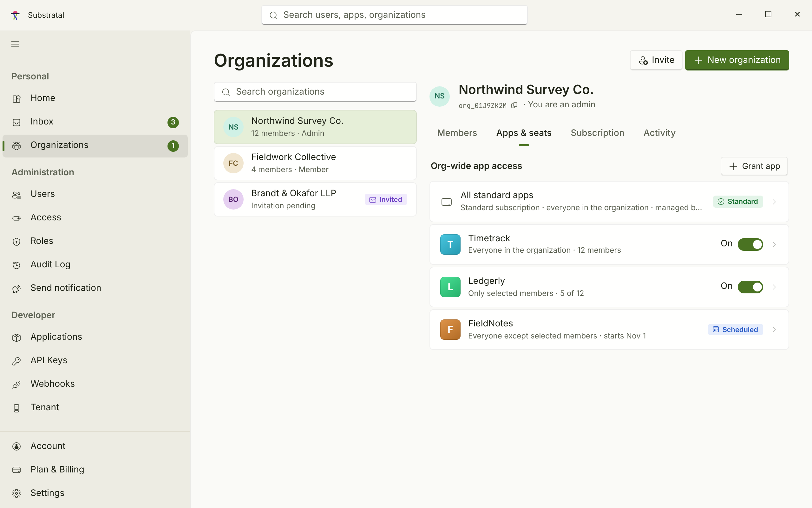Screen dimensions: 812x508
Task: Click 'Everyone except selected members' text
Action: (x=533, y=336)
